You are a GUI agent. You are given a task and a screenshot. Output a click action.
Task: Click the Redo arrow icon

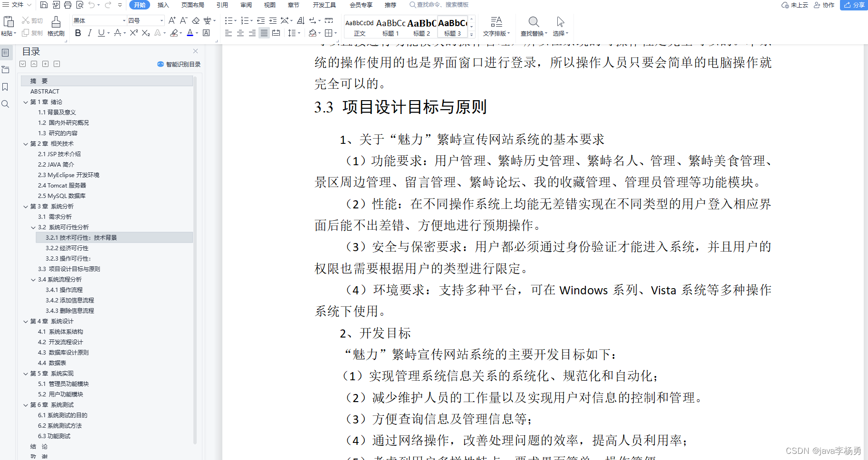(x=108, y=5)
